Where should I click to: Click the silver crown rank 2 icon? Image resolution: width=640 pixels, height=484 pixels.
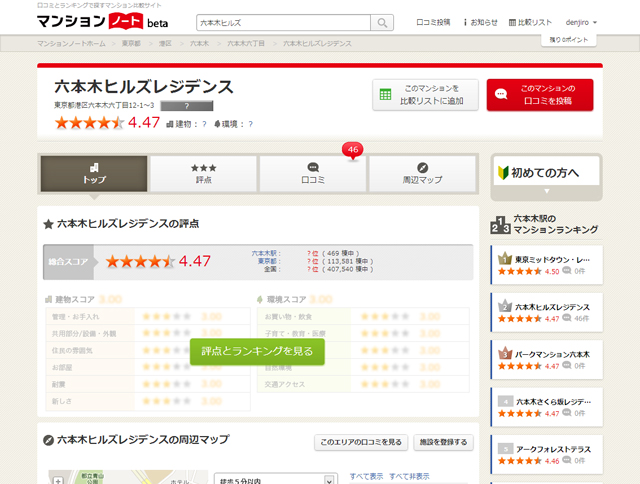504,306
